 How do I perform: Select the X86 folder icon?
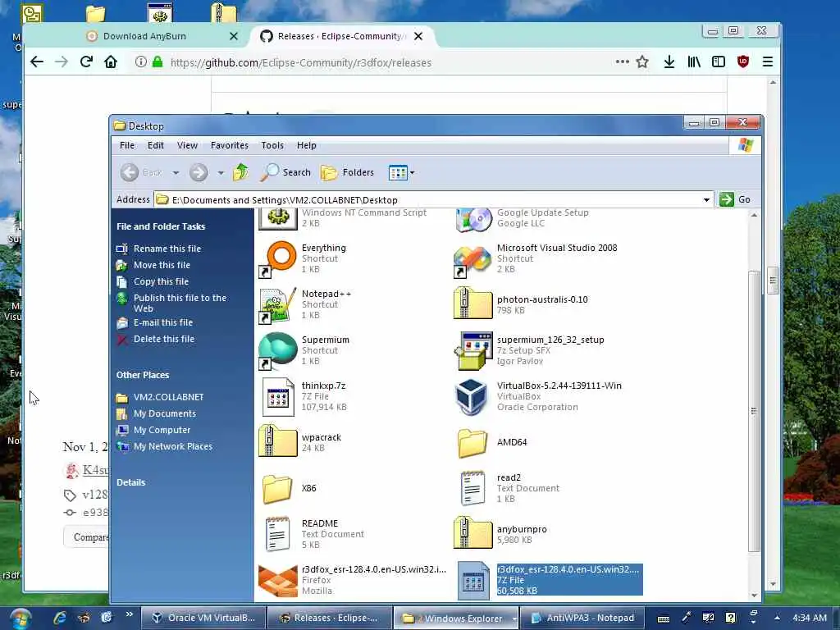277,489
